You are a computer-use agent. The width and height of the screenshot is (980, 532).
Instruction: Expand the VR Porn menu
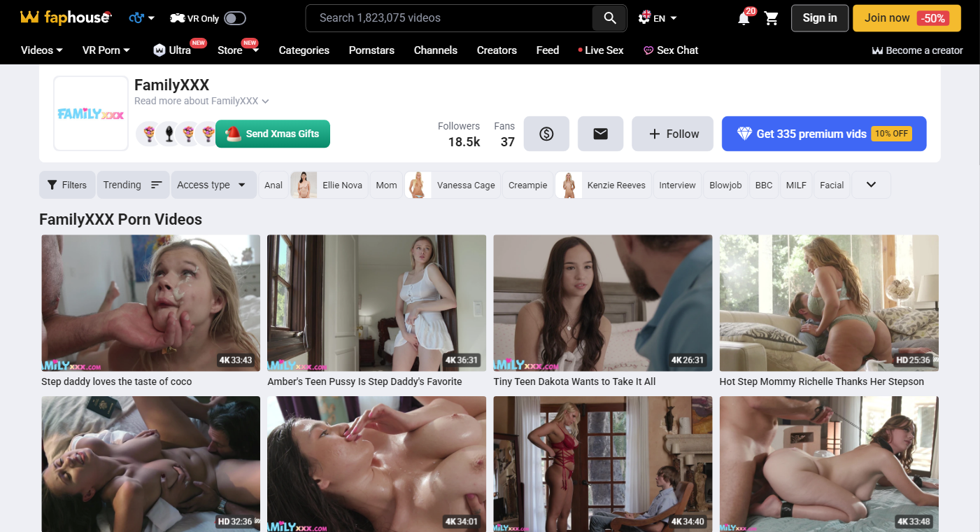106,50
